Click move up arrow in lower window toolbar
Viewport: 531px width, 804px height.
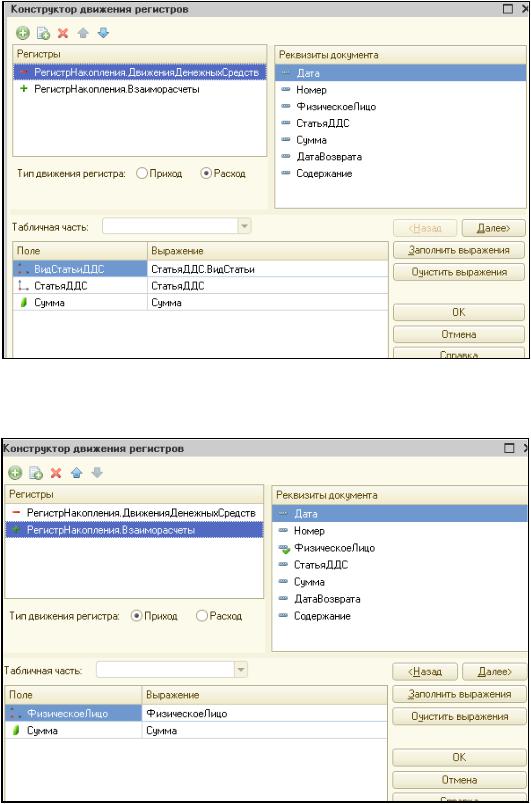coord(76,472)
